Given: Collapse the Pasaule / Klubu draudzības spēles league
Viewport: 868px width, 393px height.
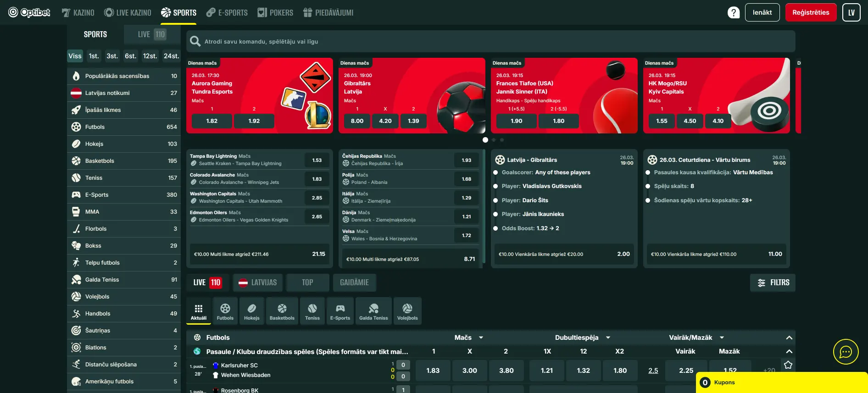Looking at the screenshot, I should [789, 352].
